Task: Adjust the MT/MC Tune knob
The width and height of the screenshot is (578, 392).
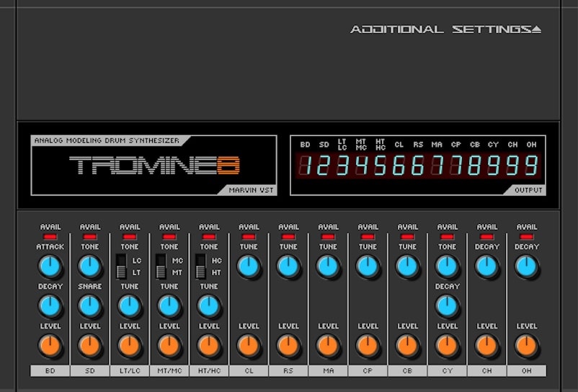Action: pyautogui.click(x=169, y=306)
